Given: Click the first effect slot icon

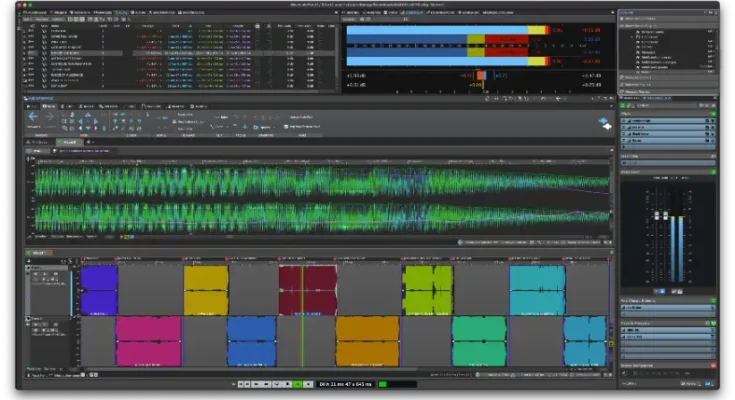Looking at the screenshot, I should (625, 121).
